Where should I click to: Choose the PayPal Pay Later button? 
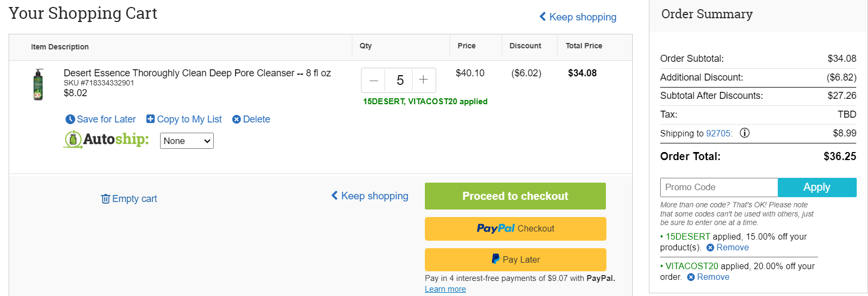click(x=515, y=259)
